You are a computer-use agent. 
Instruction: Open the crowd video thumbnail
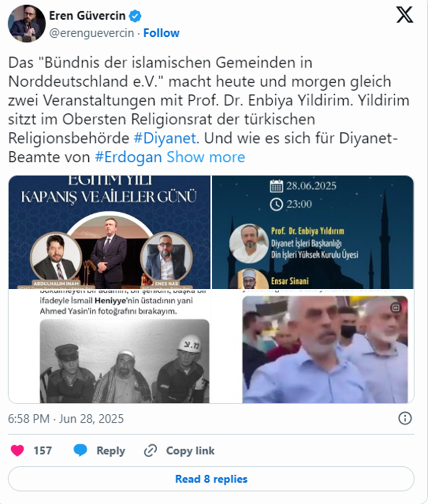tap(325, 350)
